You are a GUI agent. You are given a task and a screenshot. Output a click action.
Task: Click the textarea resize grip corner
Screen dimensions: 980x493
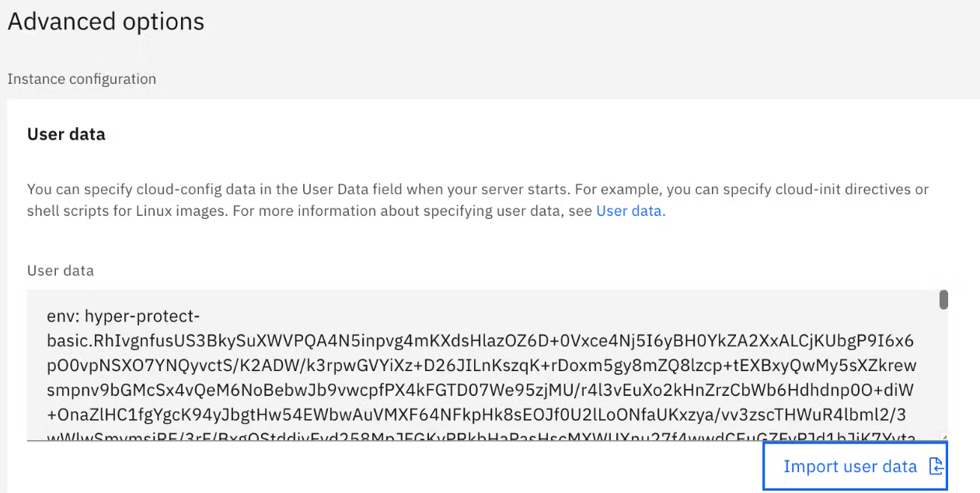coord(943,436)
